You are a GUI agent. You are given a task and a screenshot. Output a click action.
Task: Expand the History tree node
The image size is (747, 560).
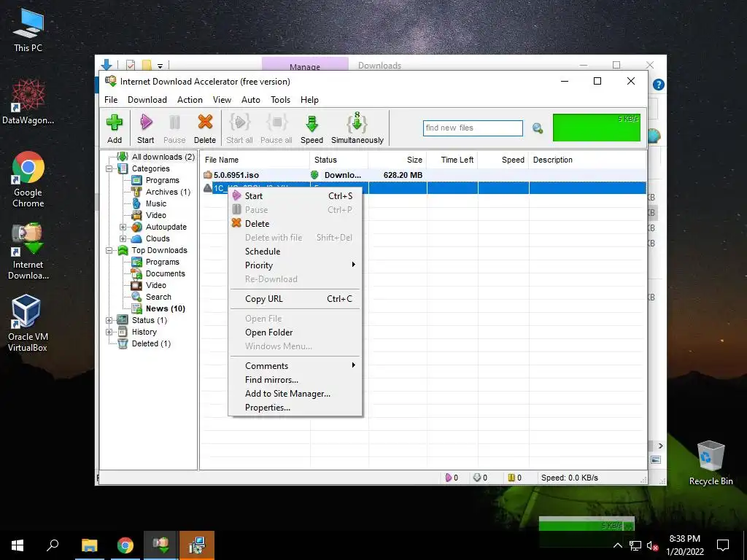pyautogui.click(x=109, y=332)
